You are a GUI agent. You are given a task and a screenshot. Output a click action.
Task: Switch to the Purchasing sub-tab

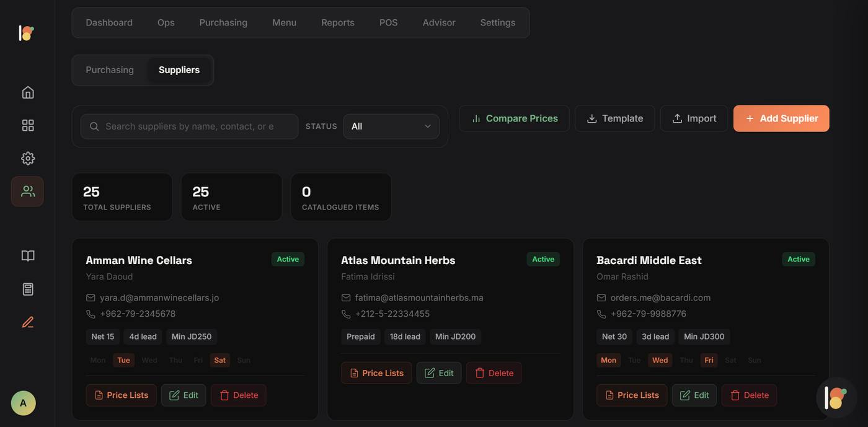[110, 70]
